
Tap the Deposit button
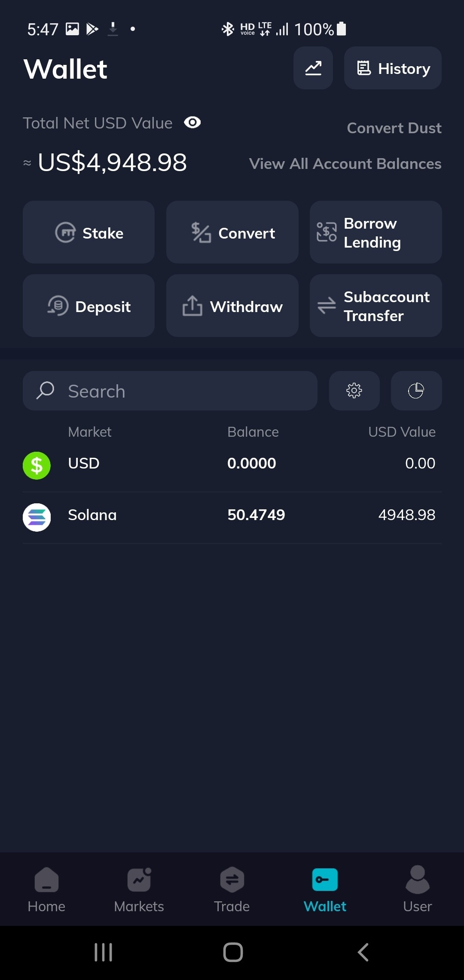coord(89,306)
